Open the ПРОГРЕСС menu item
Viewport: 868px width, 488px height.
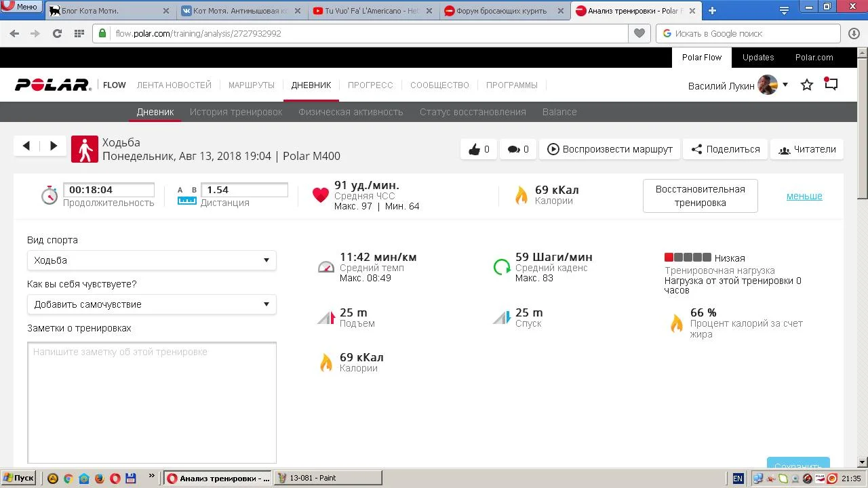(370, 85)
